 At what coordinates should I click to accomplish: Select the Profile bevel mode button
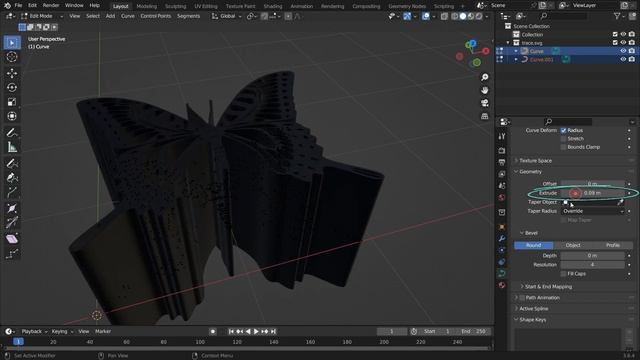tap(613, 245)
